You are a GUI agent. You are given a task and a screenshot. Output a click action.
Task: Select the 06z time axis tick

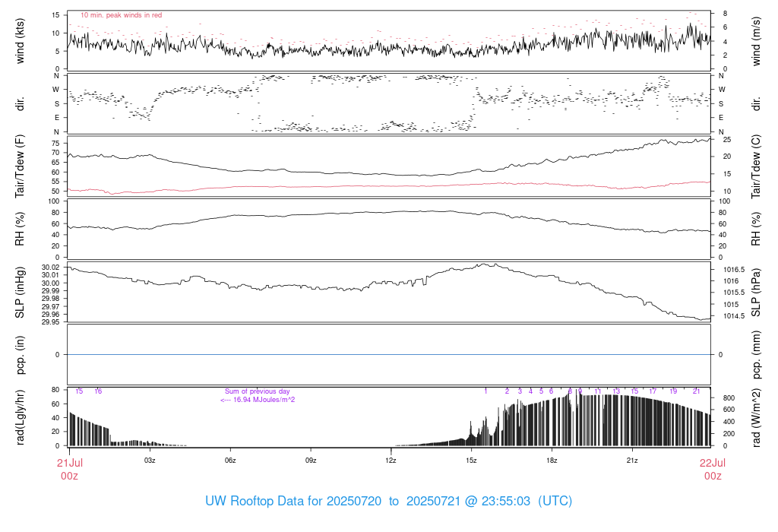point(230,461)
